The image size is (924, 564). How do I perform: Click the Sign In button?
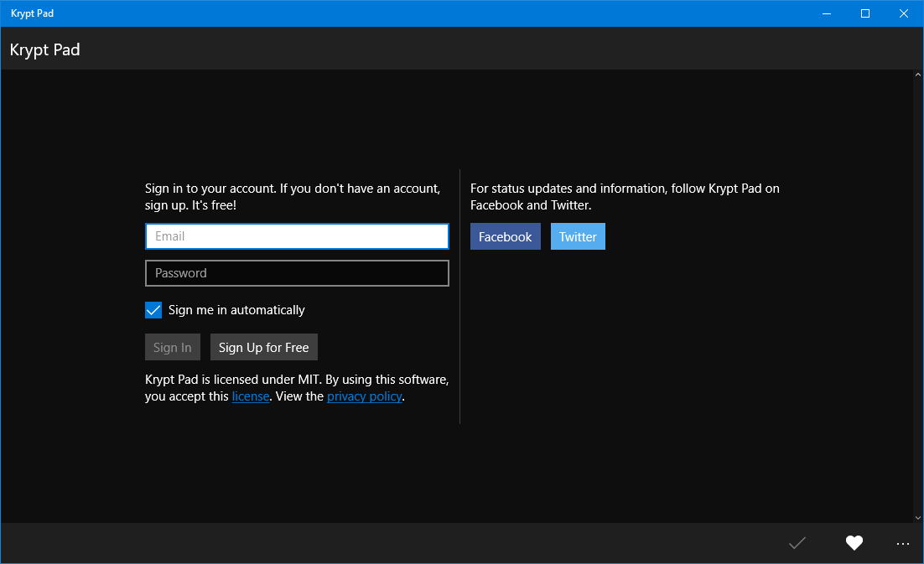(x=173, y=347)
